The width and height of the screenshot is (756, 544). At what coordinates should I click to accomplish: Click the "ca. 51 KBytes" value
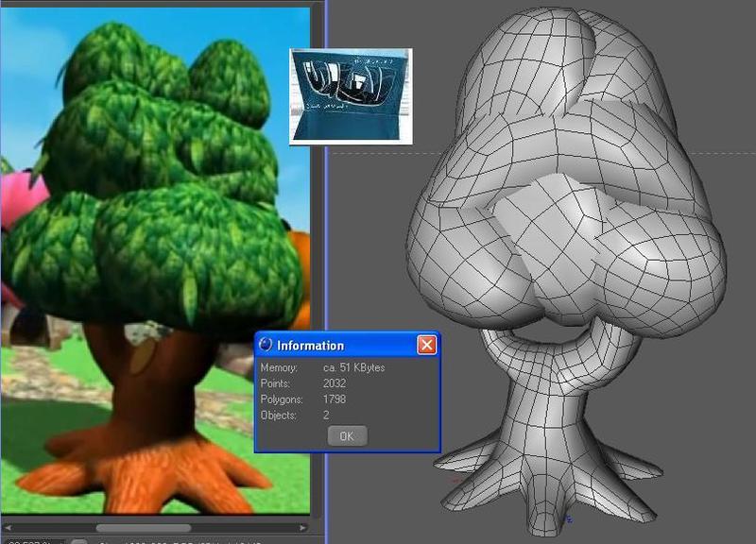[353, 367]
